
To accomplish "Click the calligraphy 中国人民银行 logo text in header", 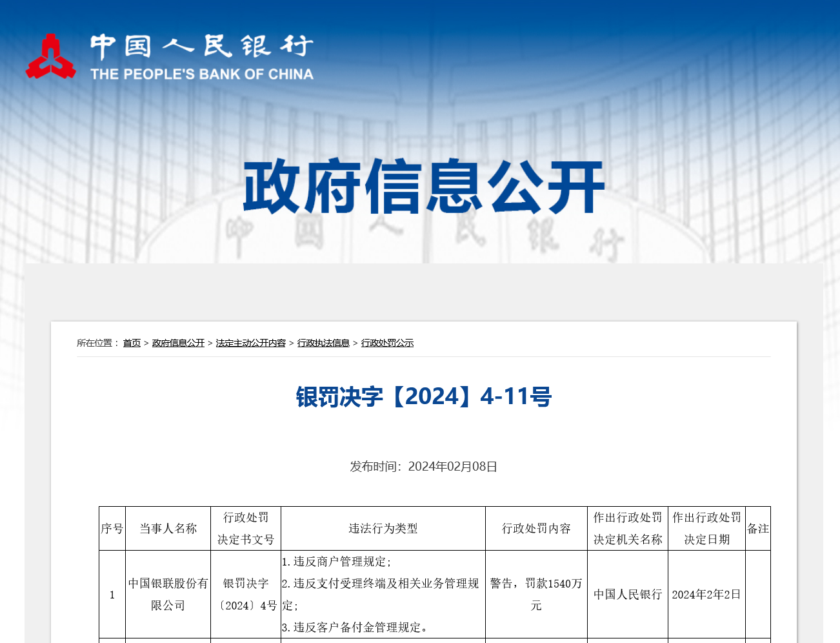I will pyautogui.click(x=201, y=46).
